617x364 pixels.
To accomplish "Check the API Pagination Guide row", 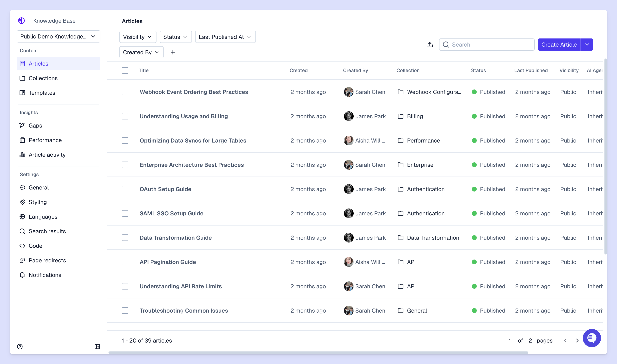I will 125,262.
